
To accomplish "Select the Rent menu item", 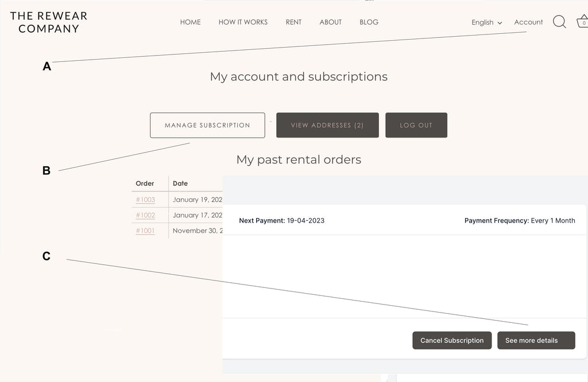I will point(293,22).
